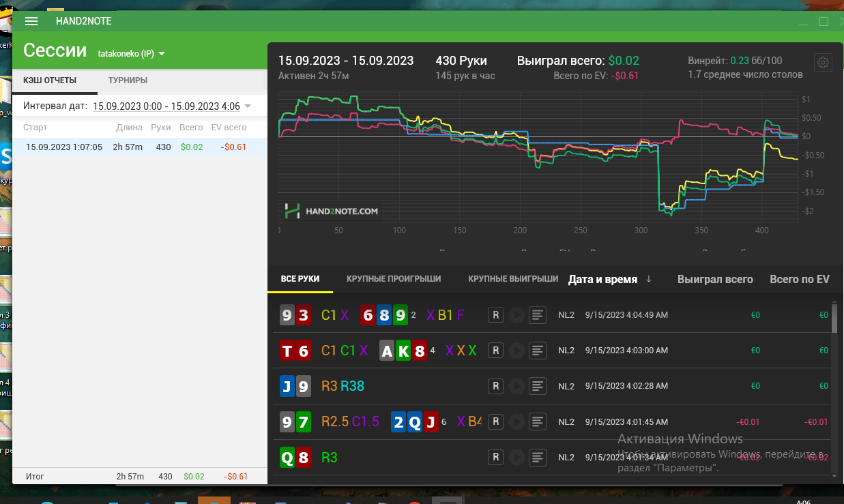Viewport: 844px width, 504px height.
Task: Click the 2 Q J board cards
Action: click(x=415, y=421)
